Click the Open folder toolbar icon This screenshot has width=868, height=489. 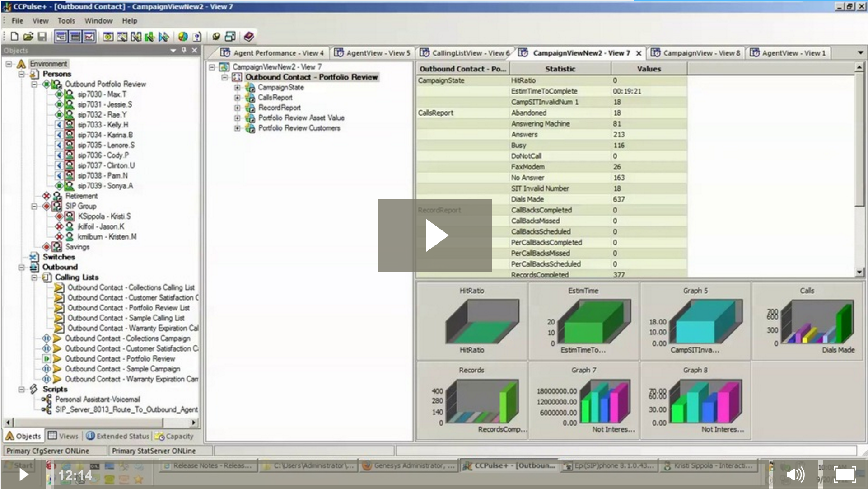pos(28,36)
